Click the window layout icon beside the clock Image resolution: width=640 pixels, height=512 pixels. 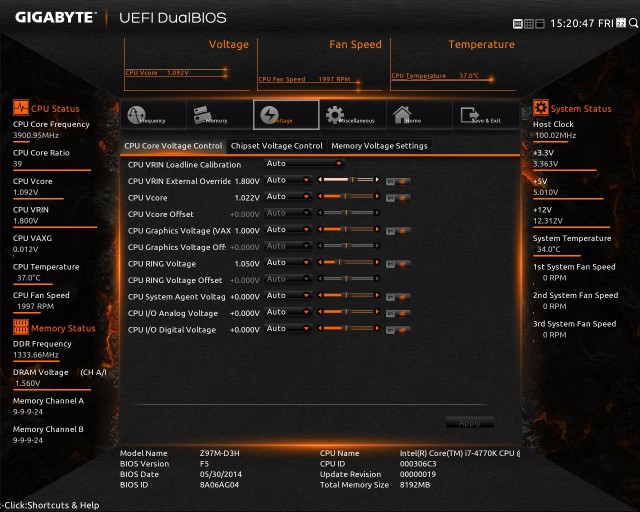pyautogui.click(x=540, y=24)
